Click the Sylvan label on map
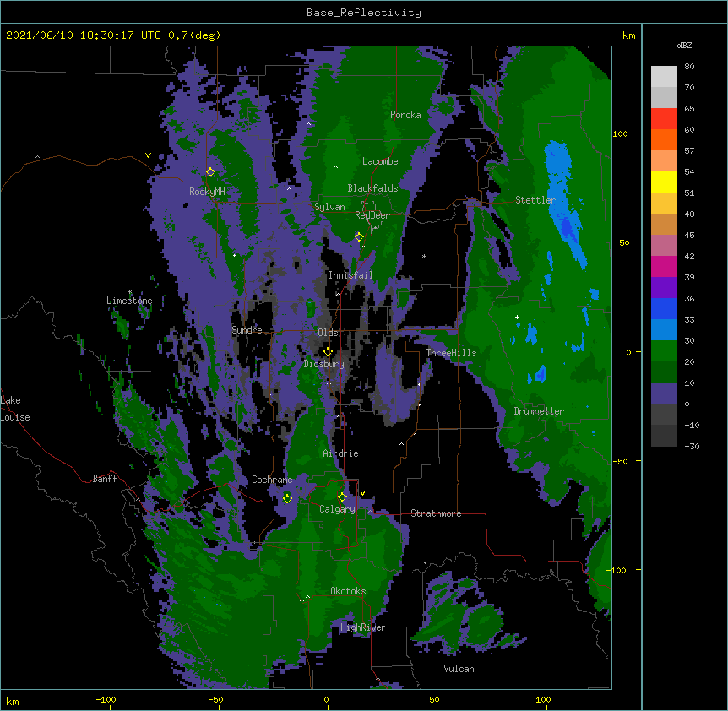 329,207
